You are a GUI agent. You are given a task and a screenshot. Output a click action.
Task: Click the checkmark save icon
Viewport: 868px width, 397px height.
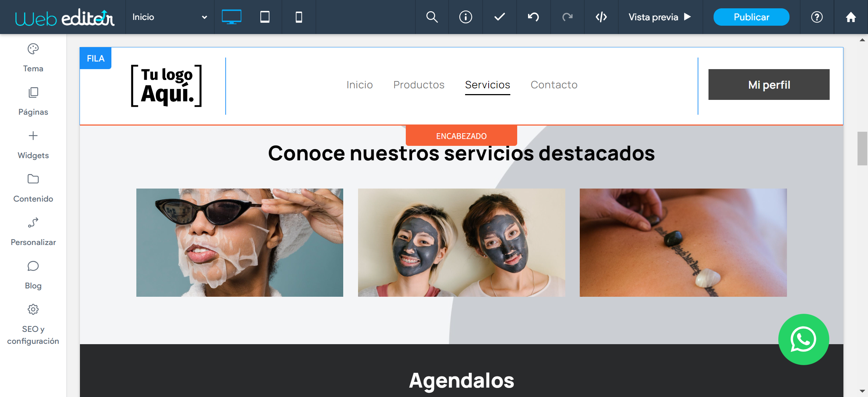[x=499, y=17]
